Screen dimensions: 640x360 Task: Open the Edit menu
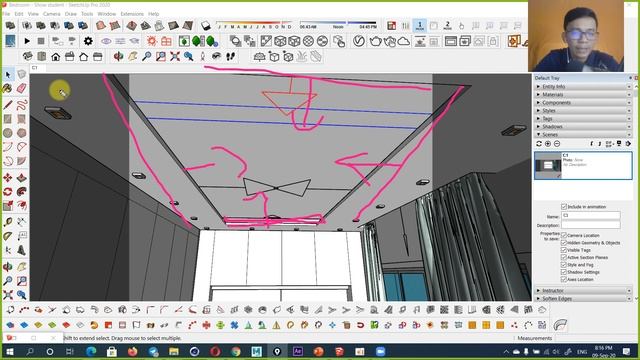click(x=19, y=14)
